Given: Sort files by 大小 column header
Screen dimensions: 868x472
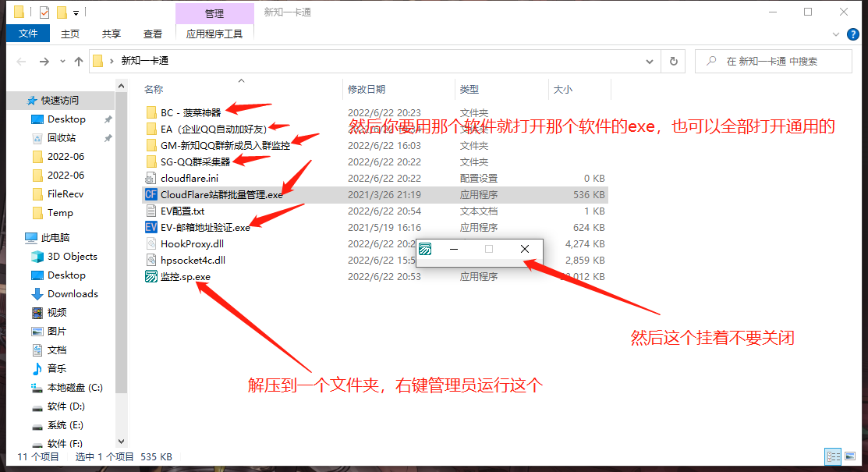Looking at the screenshot, I should [562, 89].
